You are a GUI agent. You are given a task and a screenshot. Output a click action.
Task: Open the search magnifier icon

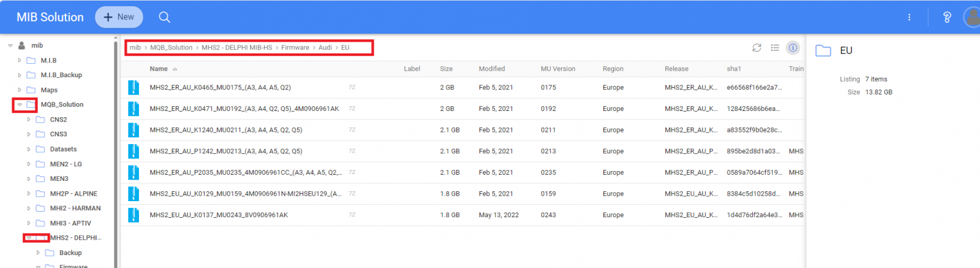pos(164,17)
